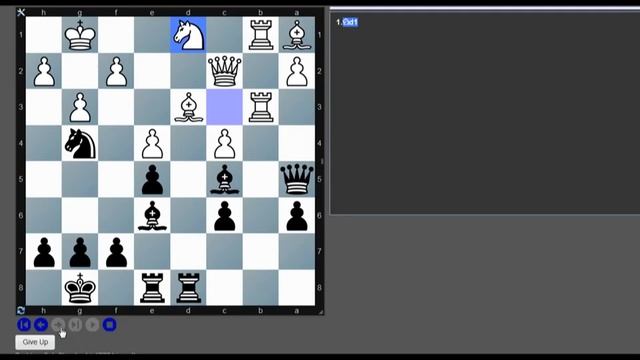The image size is (640, 360).
Task: Select the black pawn on c6
Action: 224,215
